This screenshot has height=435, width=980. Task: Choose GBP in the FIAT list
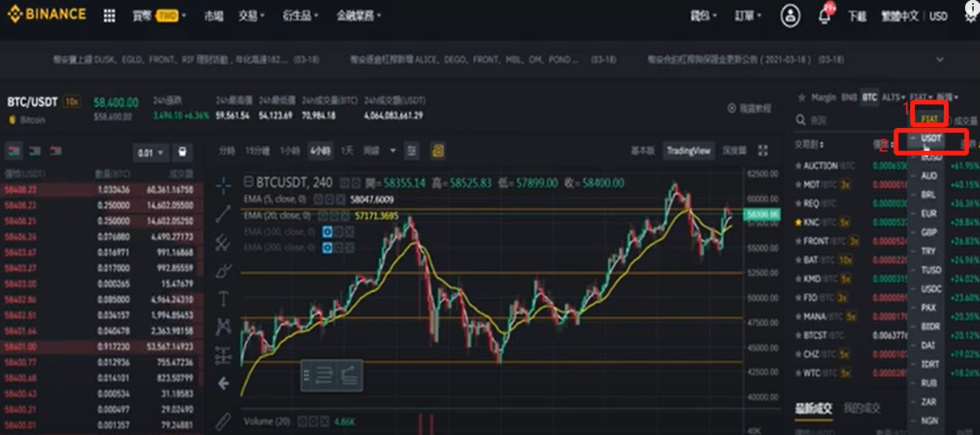tap(929, 232)
